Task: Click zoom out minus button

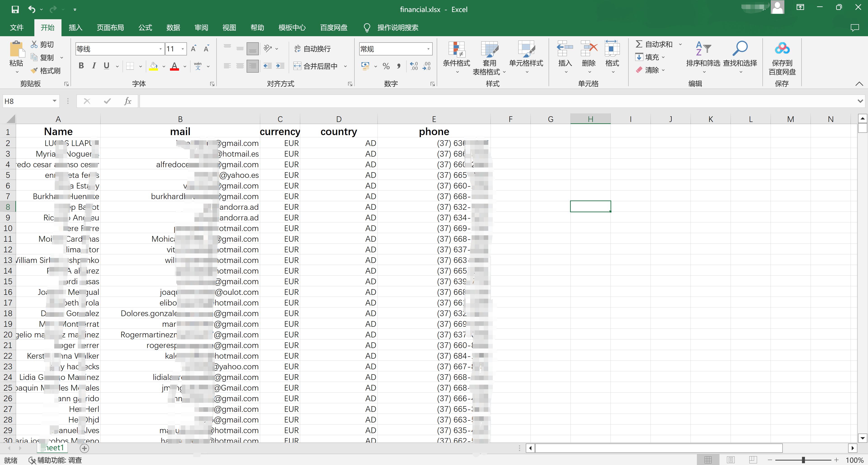Action: tap(770, 460)
